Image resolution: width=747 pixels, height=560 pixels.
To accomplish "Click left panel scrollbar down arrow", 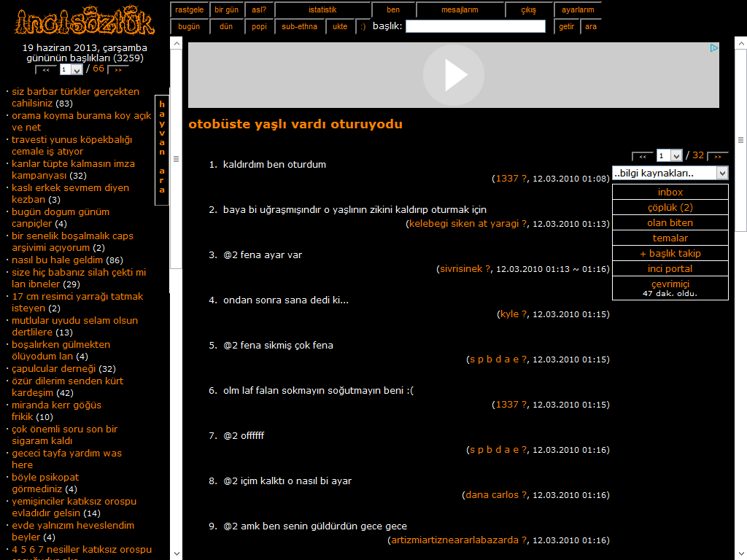I will click(177, 553).
